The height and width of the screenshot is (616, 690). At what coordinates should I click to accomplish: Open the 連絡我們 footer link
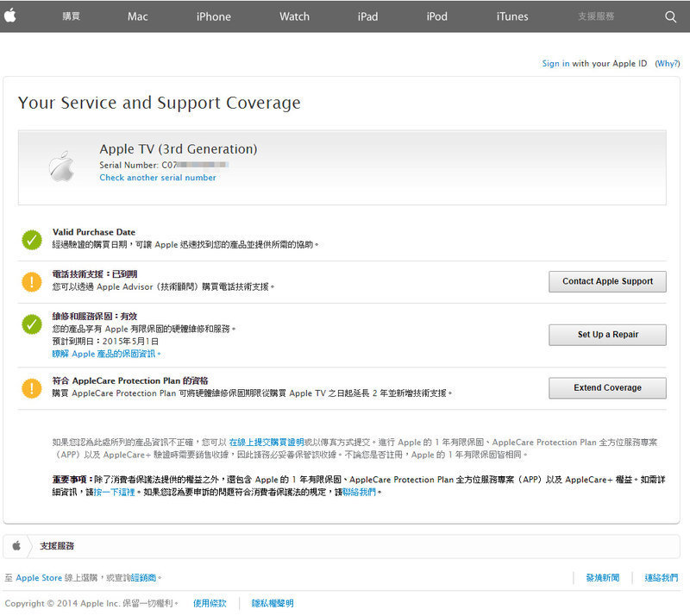coord(661,578)
